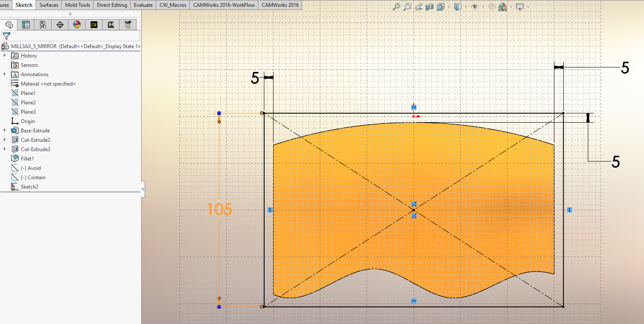Activate the Section View tool
This screenshot has height=324, width=644.
pos(430,7)
